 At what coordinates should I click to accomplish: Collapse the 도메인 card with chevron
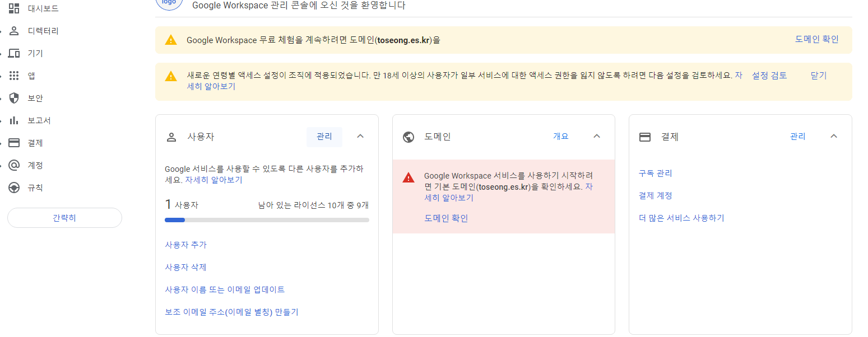pyautogui.click(x=597, y=136)
